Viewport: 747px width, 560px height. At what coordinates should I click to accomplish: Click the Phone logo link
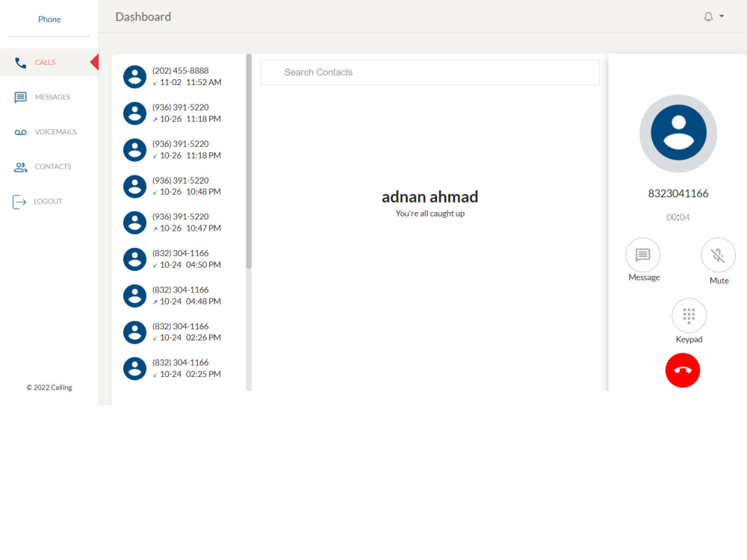click(49, 19)
